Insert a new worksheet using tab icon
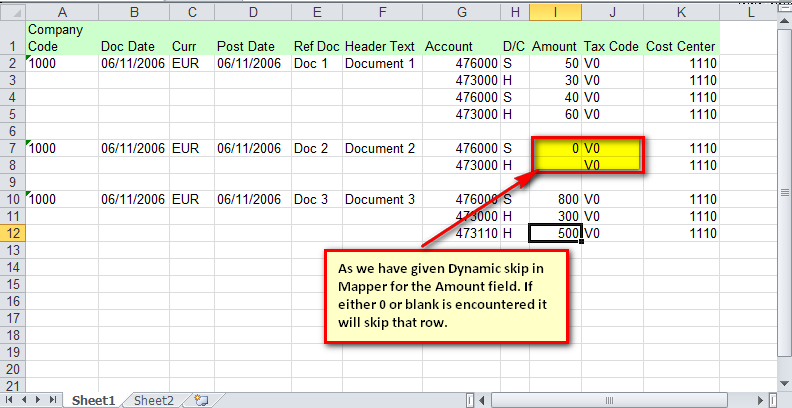 [x=201, y=400]
